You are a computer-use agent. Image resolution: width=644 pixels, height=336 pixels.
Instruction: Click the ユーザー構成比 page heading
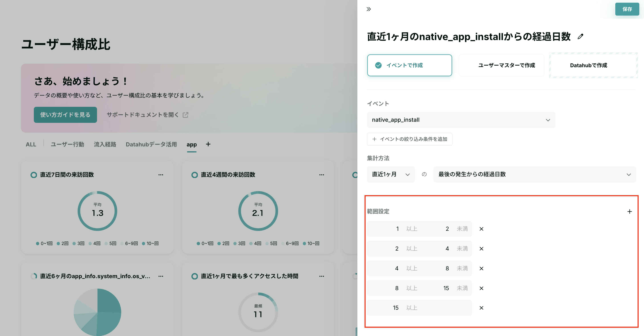point(66,45)
